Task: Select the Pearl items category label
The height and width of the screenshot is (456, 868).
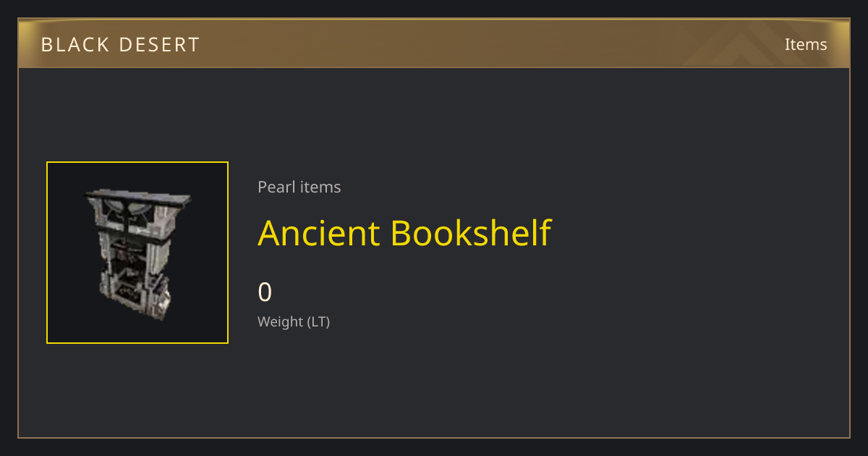Action: coord(299,187)
